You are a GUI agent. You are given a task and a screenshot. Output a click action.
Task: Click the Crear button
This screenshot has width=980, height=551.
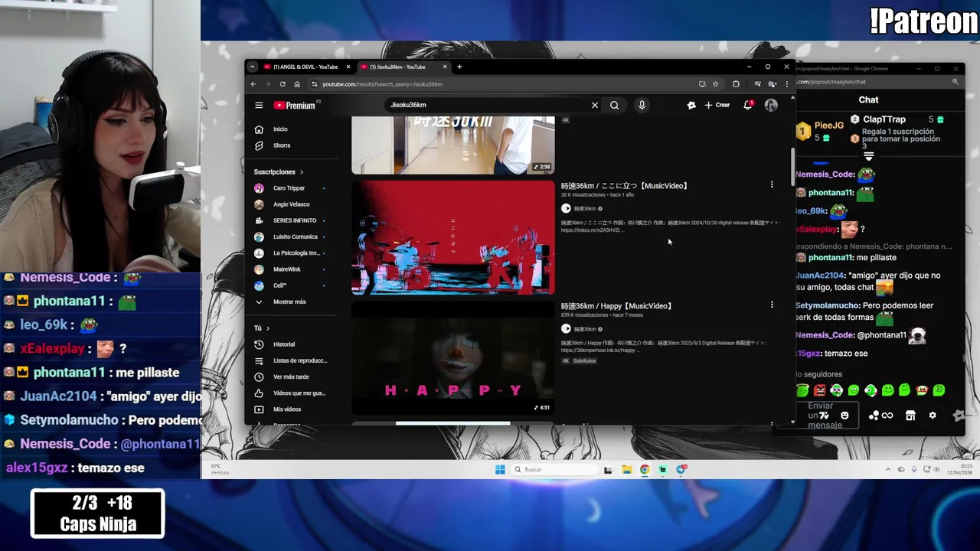(x=717, y=105)
